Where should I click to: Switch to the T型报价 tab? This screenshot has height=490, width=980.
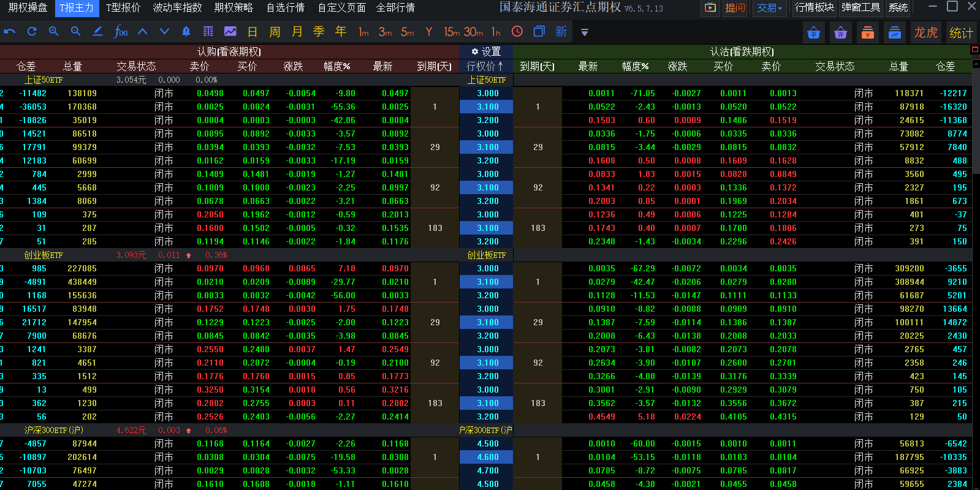click(123, 7)
